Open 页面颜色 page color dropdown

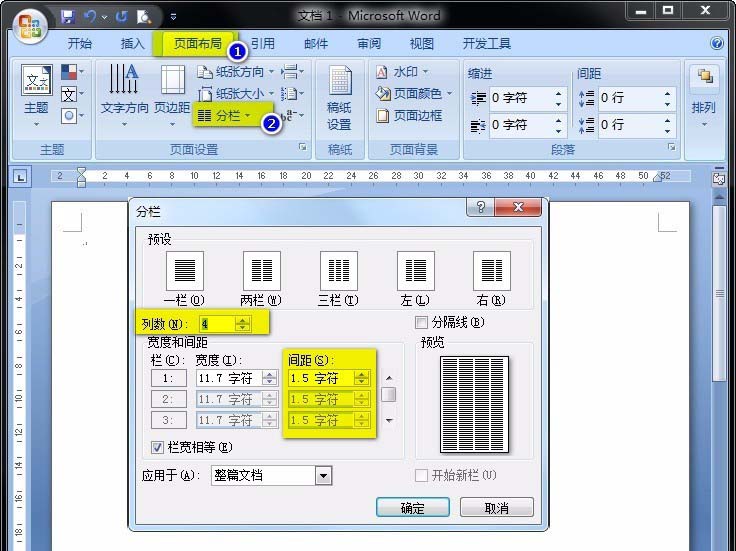tap(414, 94)
